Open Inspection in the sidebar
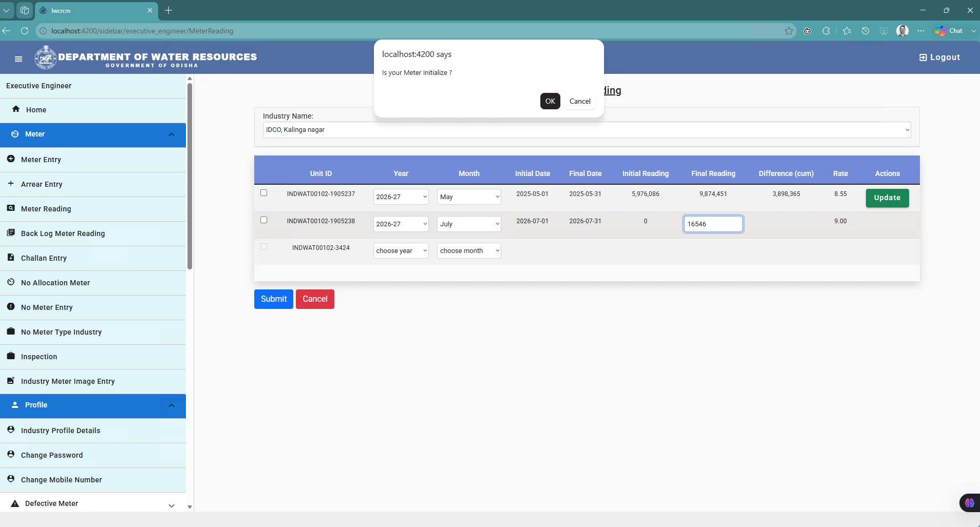 (x=93, y=357)
